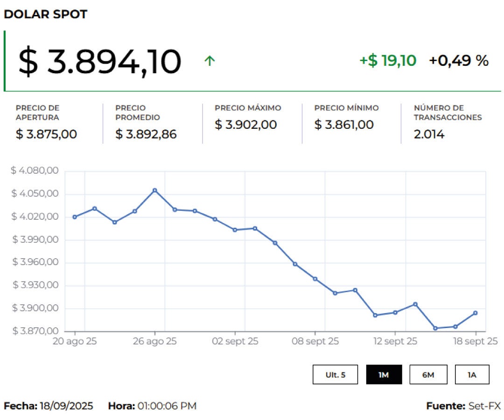Click the peak data point on 26 ago
Image resolution: width=504 pixels, height=420 pixels.
coord(155,190)
